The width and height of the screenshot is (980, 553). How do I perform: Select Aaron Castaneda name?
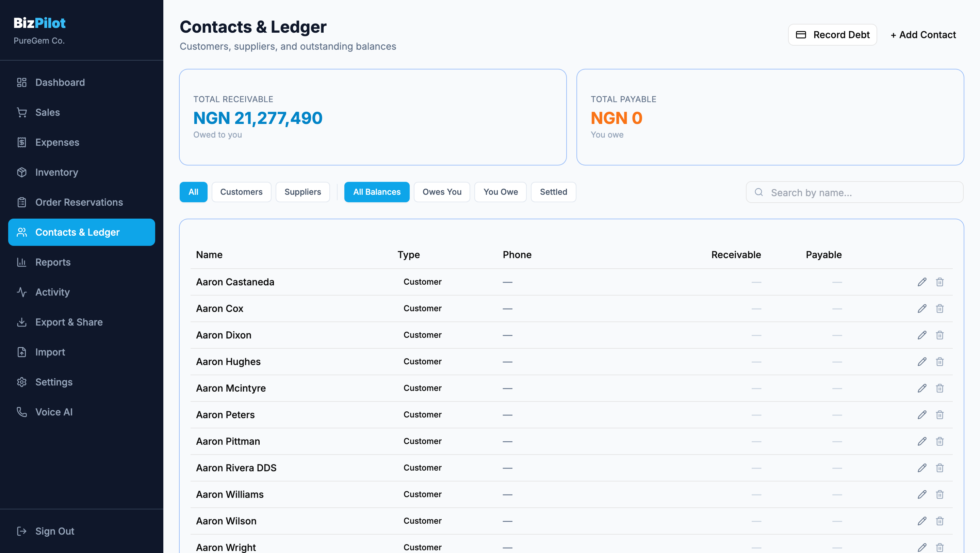pyautogui.click(x=235, y=282)
